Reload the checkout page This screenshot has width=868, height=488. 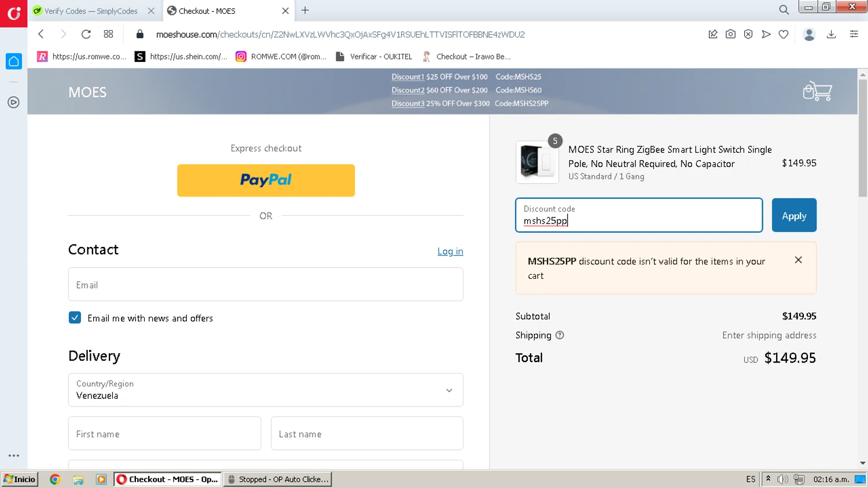(86, 34)
